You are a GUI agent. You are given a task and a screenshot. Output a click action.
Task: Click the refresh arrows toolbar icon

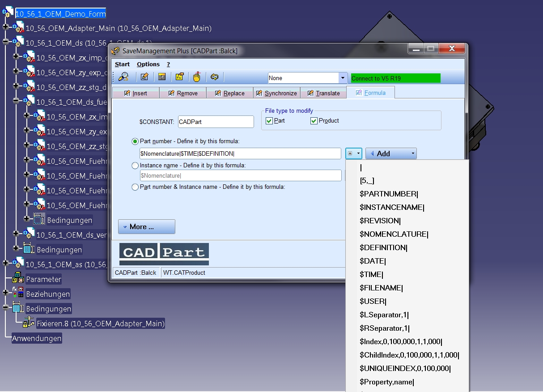[214, 77]
